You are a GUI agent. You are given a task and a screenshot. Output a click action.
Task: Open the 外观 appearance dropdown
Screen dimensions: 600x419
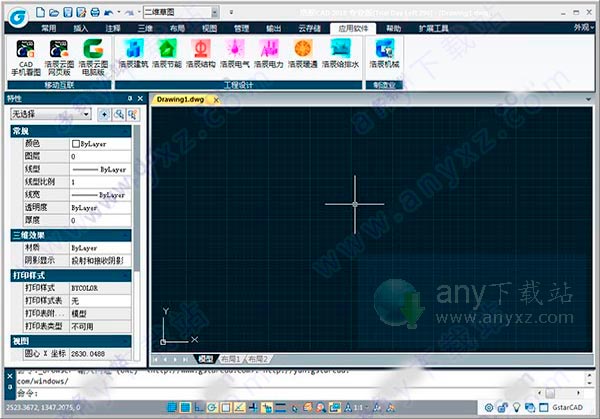pyautogui.click(x=584, y=28)
